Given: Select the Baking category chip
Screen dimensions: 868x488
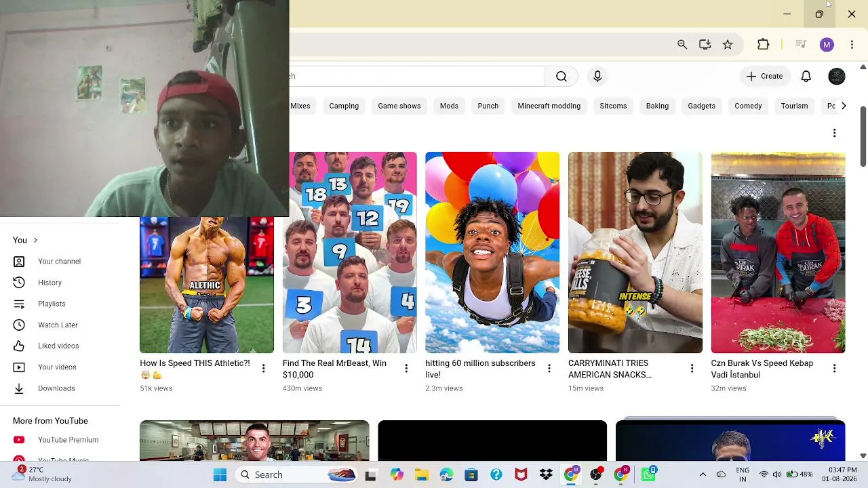Looking at the screenshot, I should tap(657, 106).
